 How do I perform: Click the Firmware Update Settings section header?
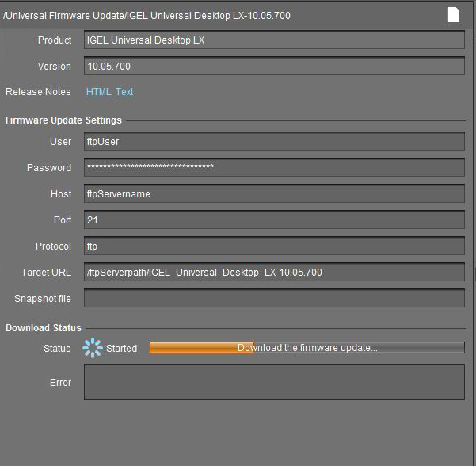coord(63,120)
